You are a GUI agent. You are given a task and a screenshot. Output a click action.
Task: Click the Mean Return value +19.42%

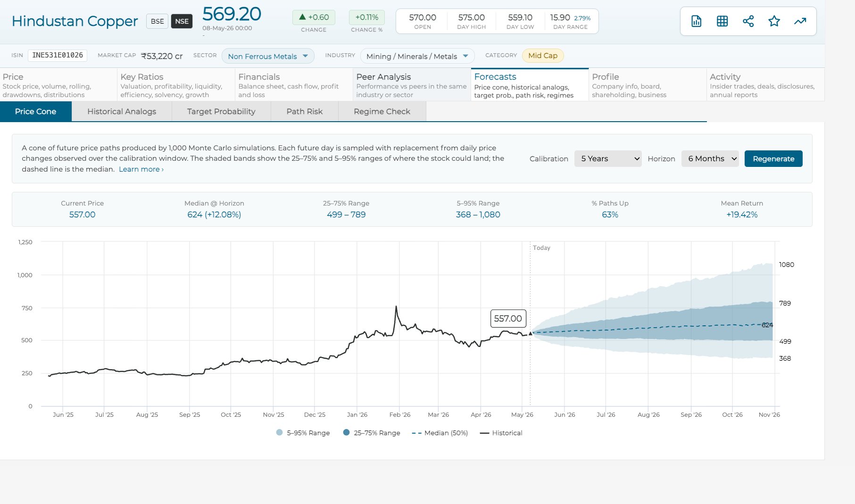742,215
